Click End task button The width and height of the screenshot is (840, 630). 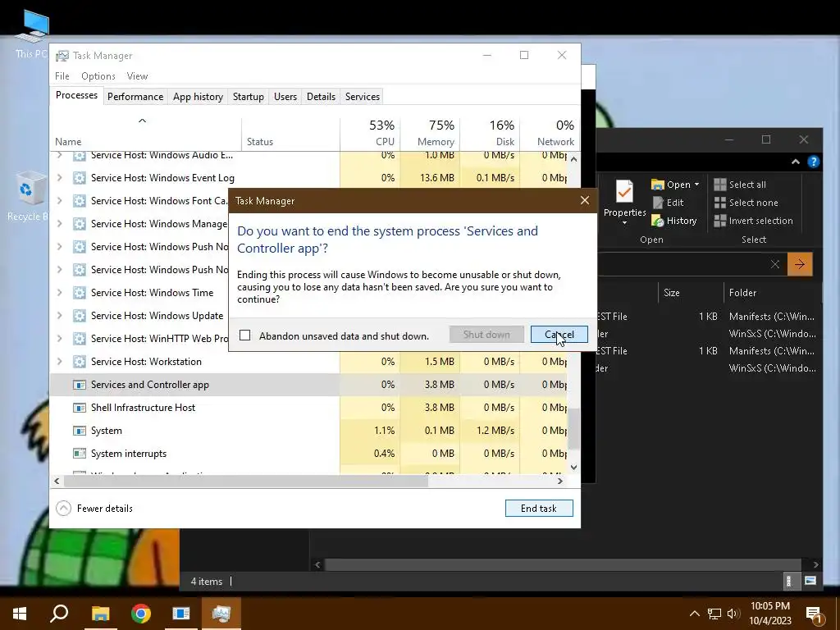pos(539,508)
